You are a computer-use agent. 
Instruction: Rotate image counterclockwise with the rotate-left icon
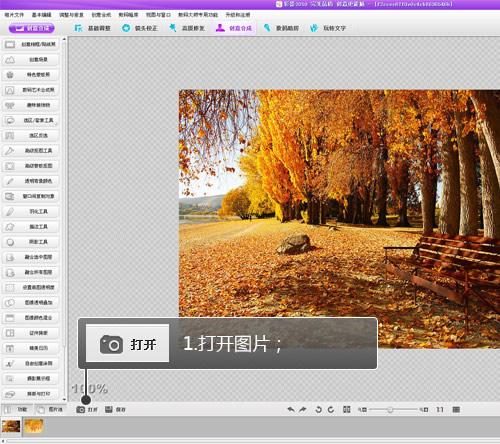pos(318,409)
